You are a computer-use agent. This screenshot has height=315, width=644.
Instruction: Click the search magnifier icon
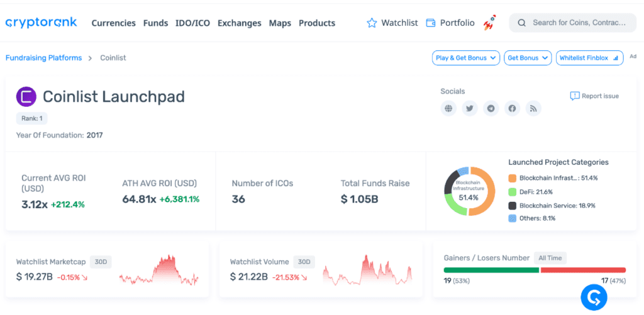point(521,23)
